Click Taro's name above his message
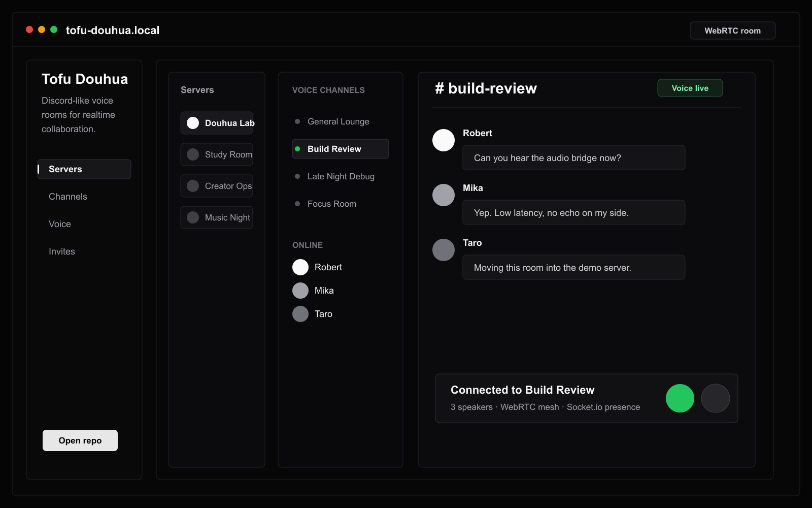812x508 pixels. (x=472, y=243)
